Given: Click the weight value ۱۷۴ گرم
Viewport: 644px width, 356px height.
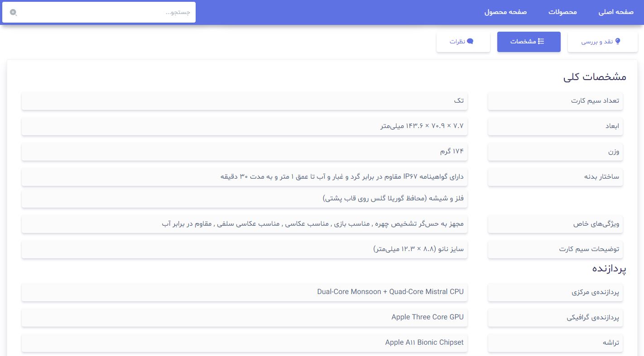Looking at the screenshot, I should coord(245,152).
